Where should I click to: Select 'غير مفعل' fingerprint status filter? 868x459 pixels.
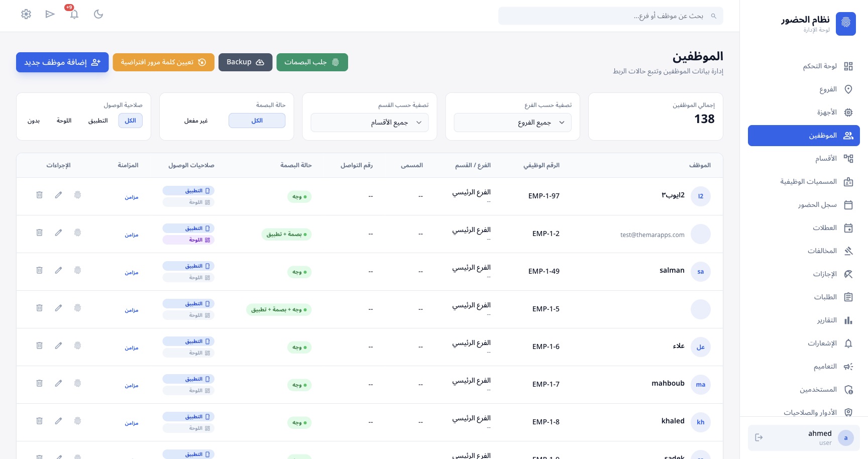(x=196, y=121)
